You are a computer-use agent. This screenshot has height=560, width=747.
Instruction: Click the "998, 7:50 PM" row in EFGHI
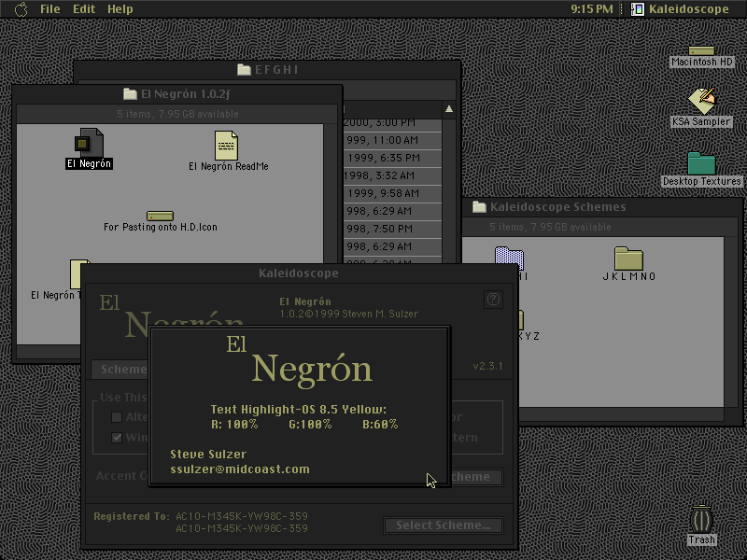392,229
